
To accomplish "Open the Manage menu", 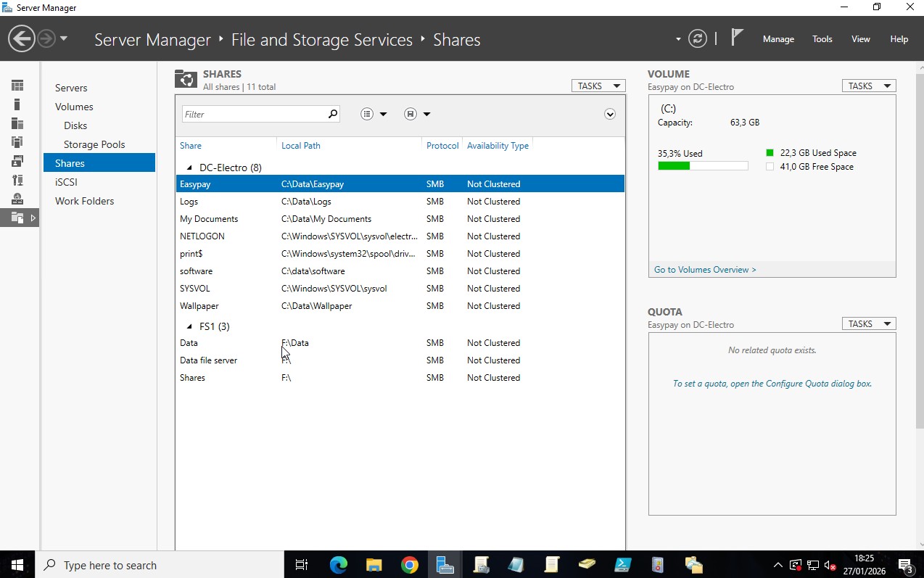I will pos(778,39).
